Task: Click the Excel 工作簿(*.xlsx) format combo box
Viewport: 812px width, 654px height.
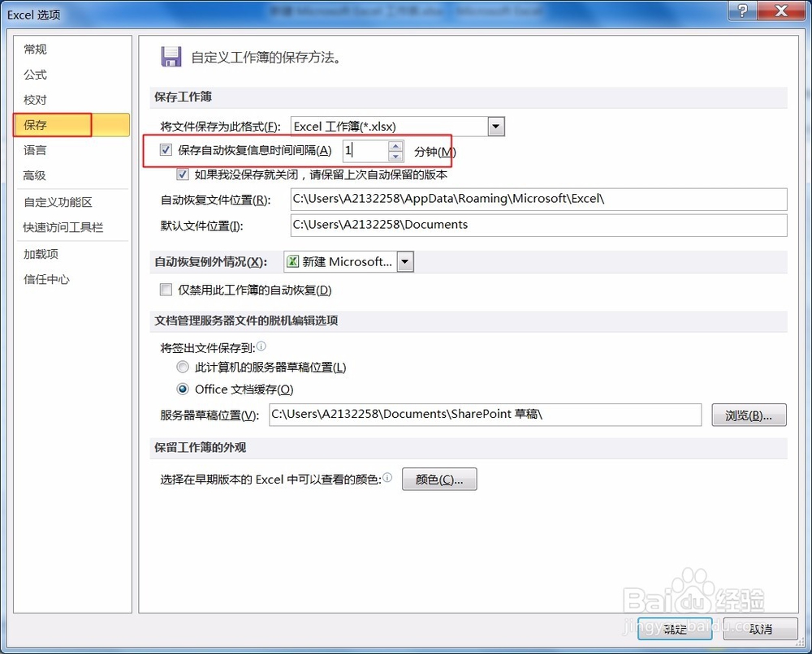Action: point(398,127)
